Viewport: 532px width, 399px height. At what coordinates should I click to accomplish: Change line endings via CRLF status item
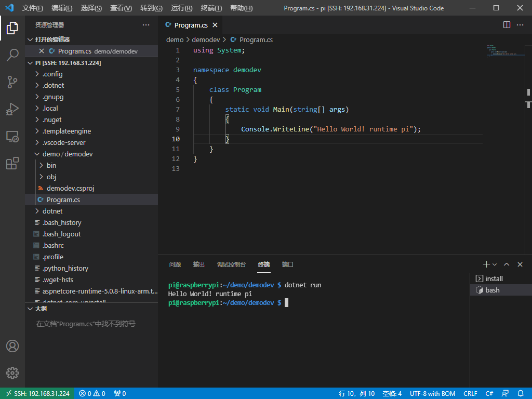[x=470, y=394]
